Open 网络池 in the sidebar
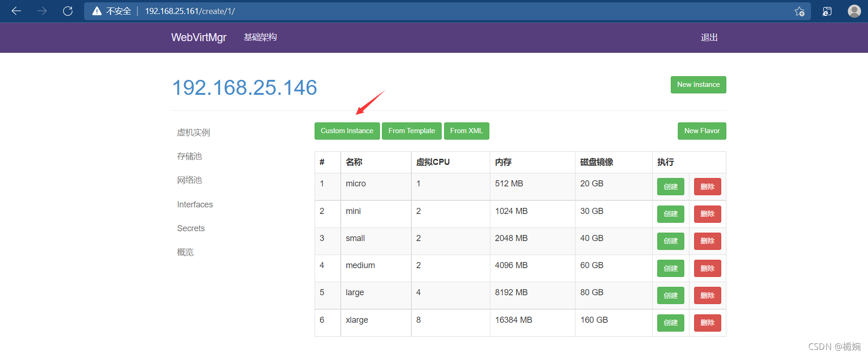The image size is (868, 355). pyautogui.click(x=189, y=180)
